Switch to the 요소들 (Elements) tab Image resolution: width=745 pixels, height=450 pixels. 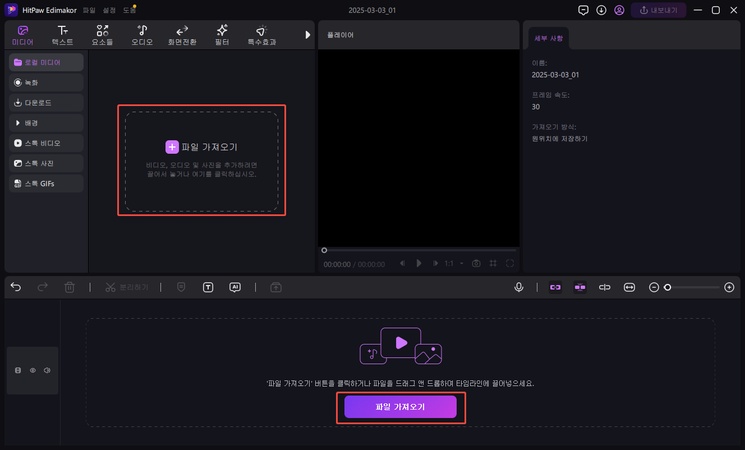click(x=102, y=36)
